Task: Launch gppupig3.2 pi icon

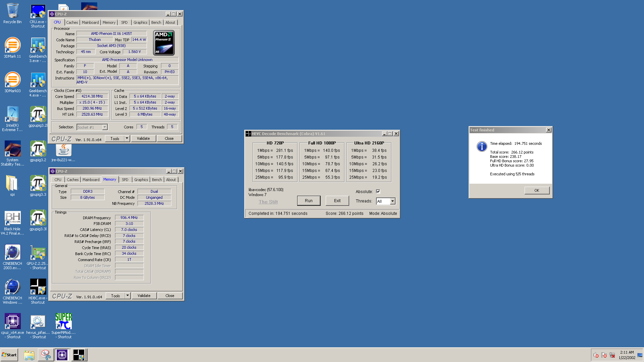Action: [38, 116]
